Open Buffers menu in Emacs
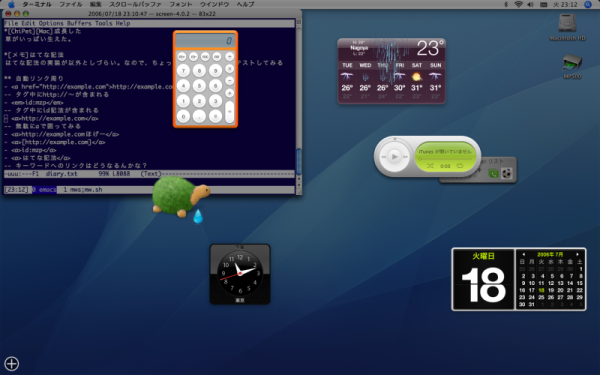This screenshot has width=600, height=375. click(79, 23)
